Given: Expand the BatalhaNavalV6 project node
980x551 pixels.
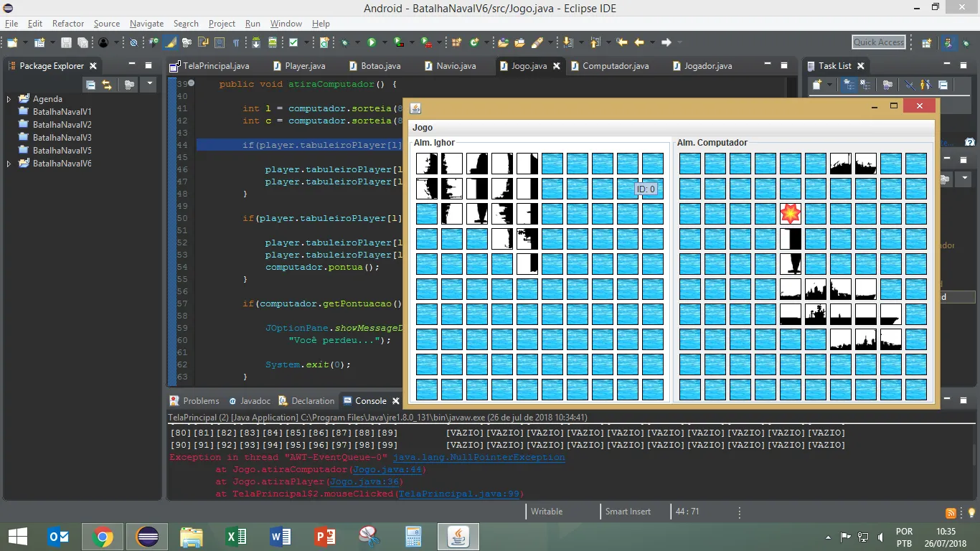Looking at the screenshot, I should [9, 164].
